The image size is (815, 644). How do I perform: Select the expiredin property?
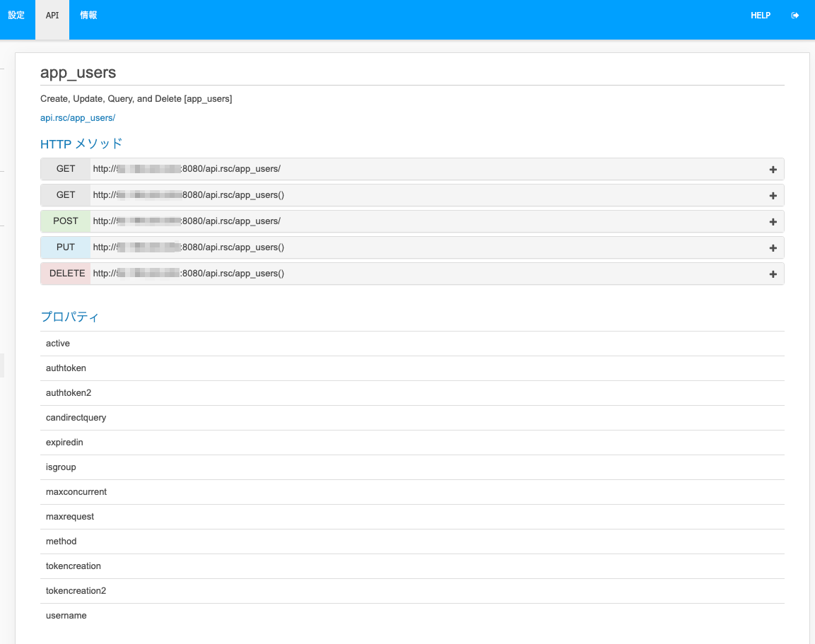[x=412, y=443]
